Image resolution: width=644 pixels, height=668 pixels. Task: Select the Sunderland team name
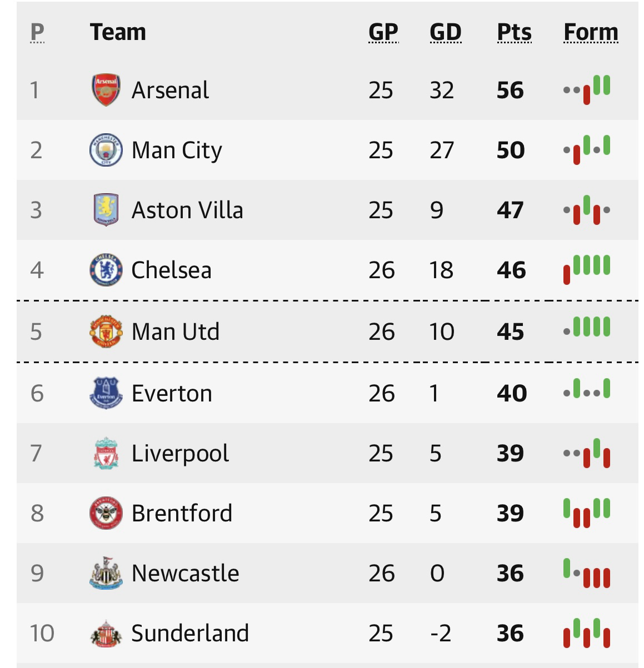pos(190,633)
